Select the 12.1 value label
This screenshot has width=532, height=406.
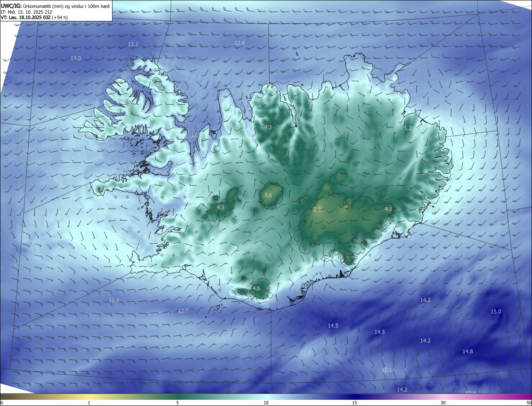(x=387, y=370)
